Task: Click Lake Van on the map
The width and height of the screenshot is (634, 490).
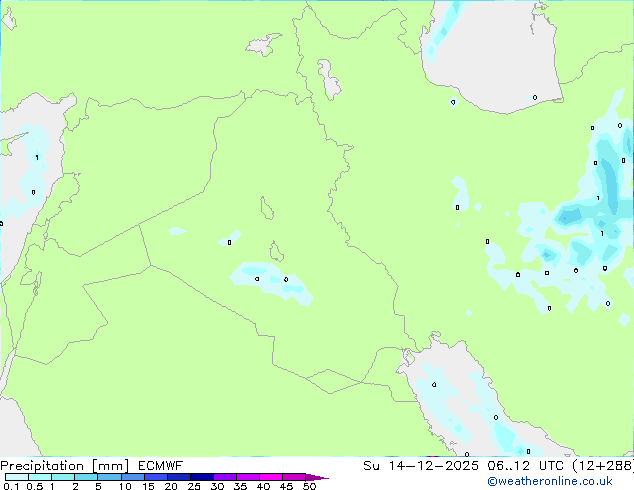Action: (x=263, y=44)
